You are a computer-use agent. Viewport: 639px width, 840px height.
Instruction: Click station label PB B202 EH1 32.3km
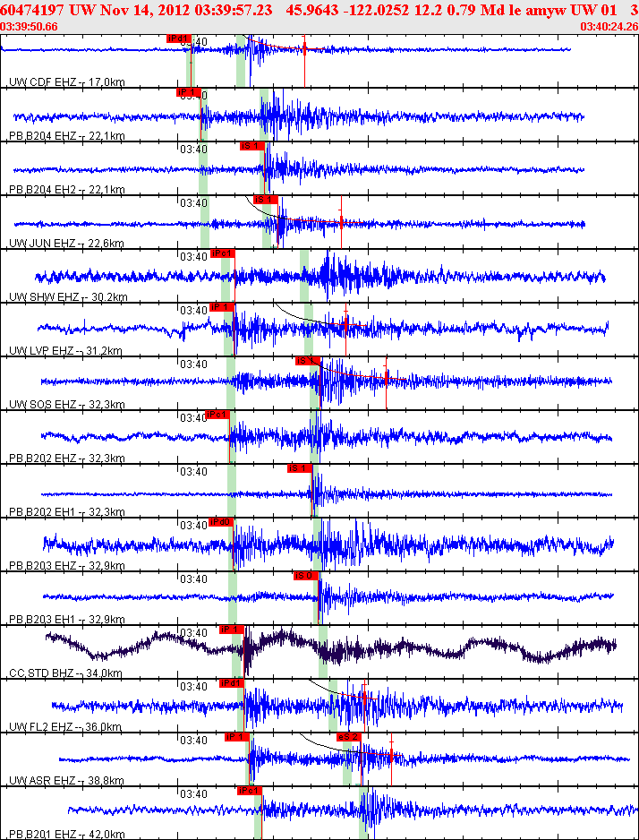click(x=67, y=512)
